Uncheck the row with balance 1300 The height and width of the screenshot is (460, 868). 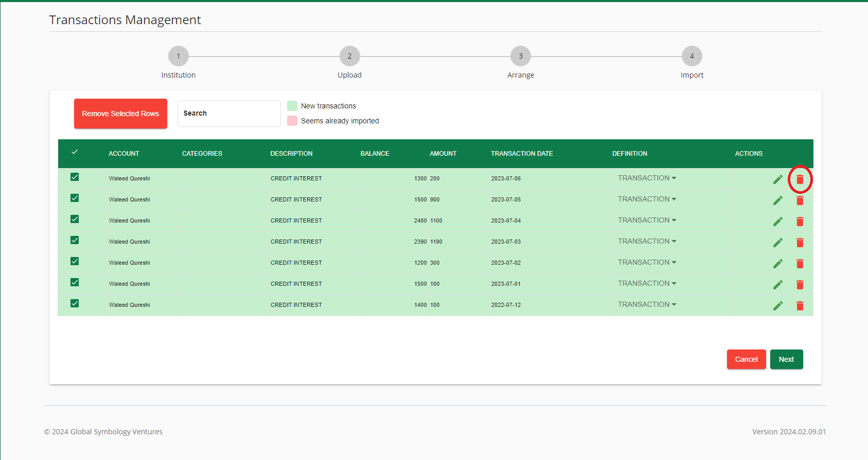[x=75, y=177]
